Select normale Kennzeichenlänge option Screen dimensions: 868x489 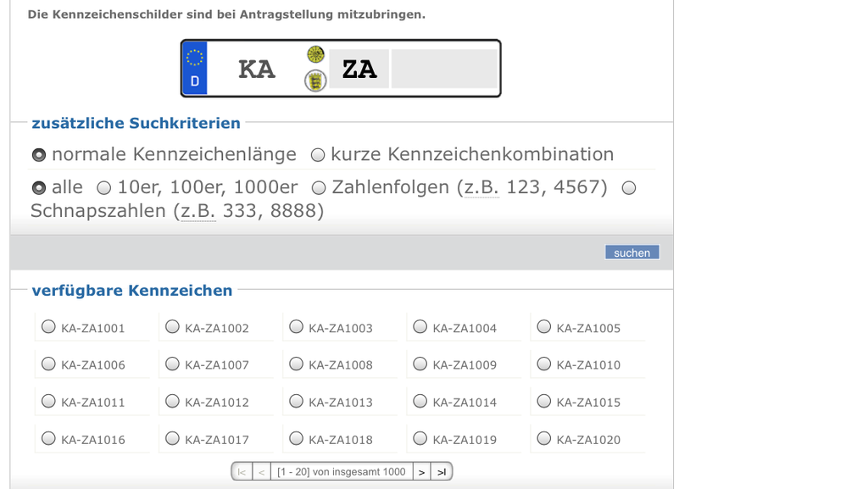(39, 155)
